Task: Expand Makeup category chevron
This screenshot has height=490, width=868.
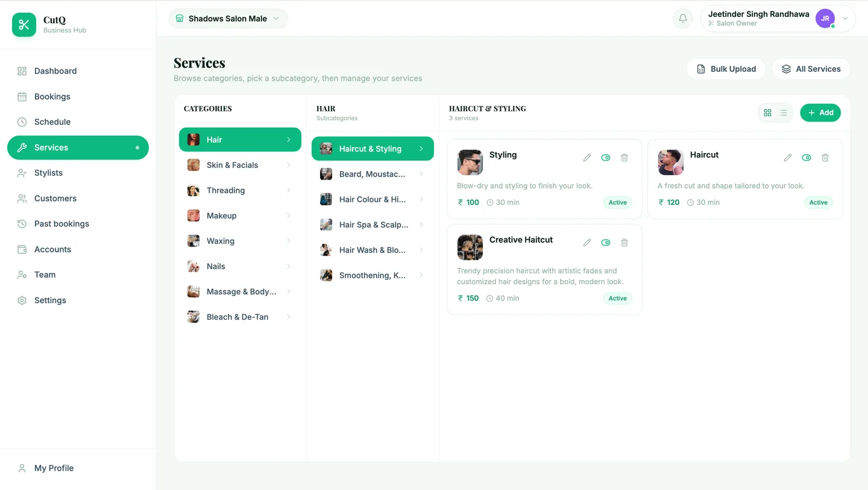Action: point(289,216)
